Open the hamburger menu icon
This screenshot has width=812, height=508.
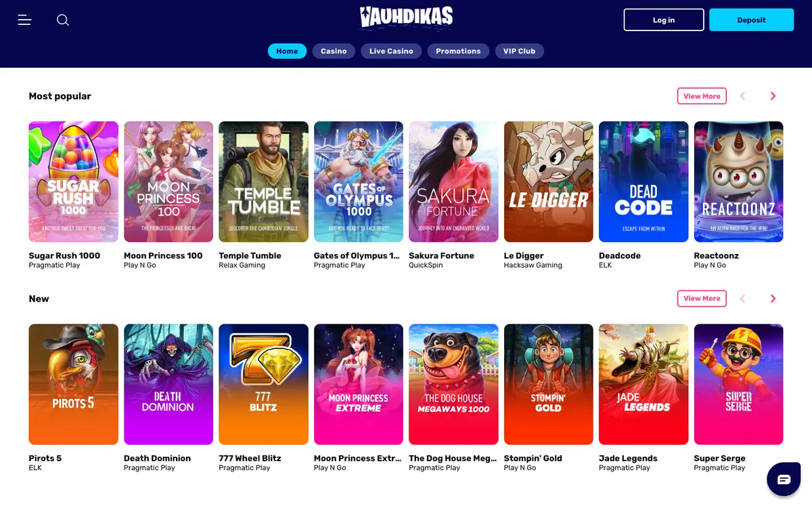pyautogui.click(x=25, y=20)
